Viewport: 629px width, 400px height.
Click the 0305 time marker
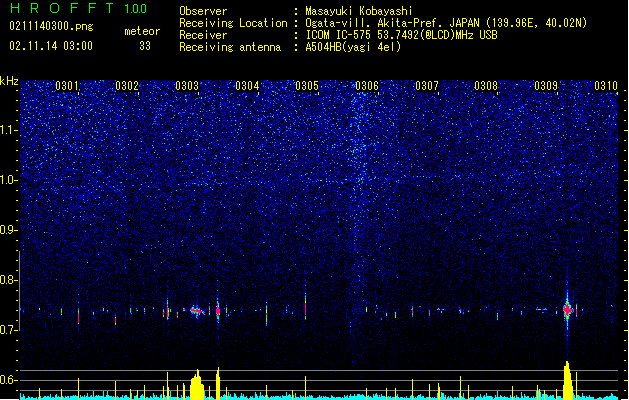point(307,86)
